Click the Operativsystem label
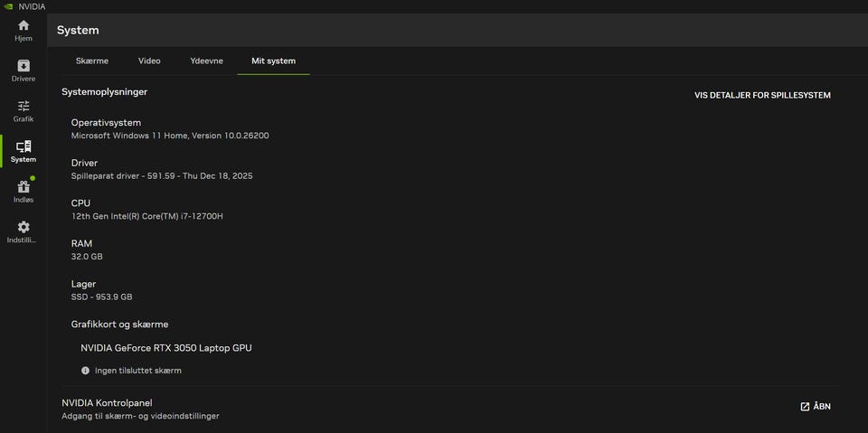Image resolution: width=868 pixels, height=433 pixels. coord(107,123)
